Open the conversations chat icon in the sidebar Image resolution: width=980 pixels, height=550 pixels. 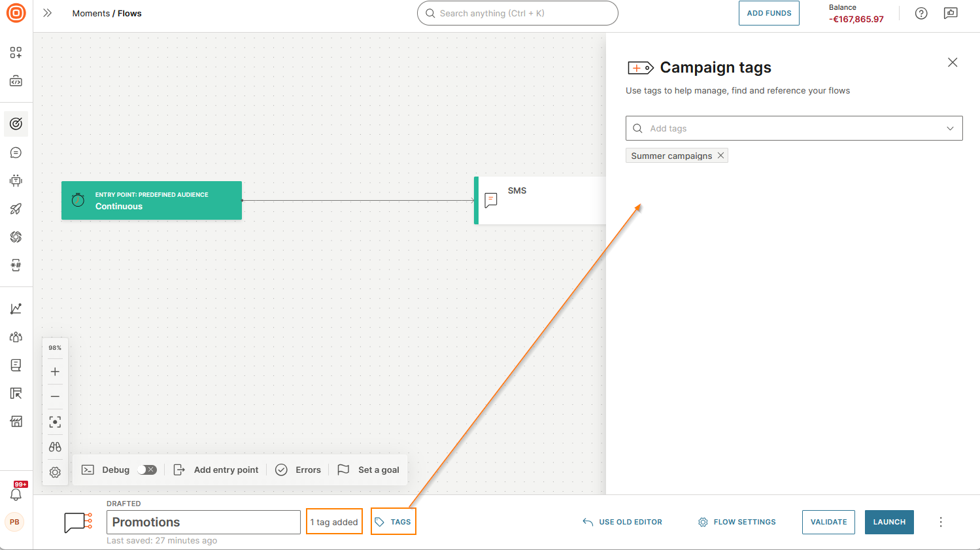point(16,152)
